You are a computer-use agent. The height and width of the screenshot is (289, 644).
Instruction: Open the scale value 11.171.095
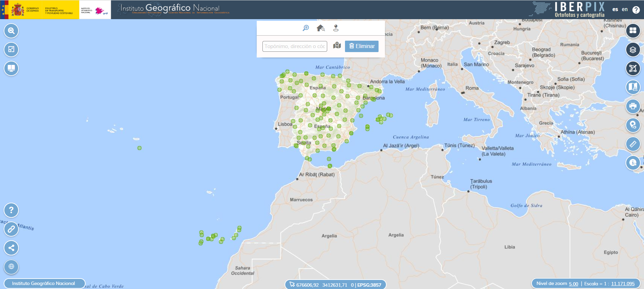pyautogui.click(x=623, y=284)
